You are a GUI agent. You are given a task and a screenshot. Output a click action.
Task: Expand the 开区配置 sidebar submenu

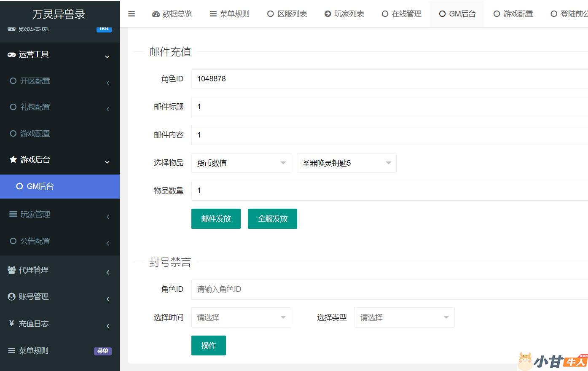click(x=59, y=81)
